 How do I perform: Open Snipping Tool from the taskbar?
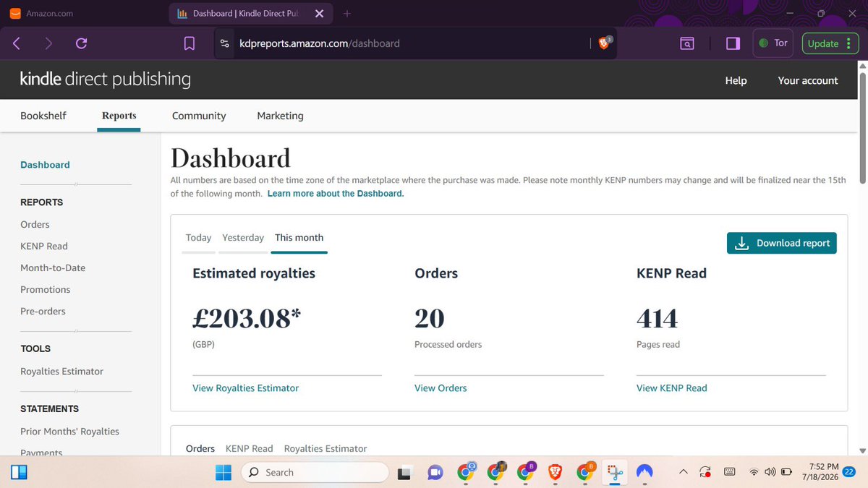click(x=615, y=472)
